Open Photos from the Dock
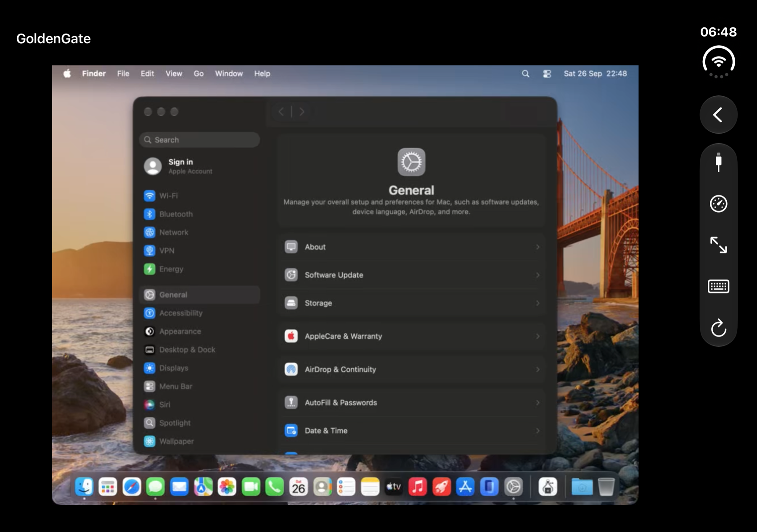This screenshot has width=757, height=532. [227, 487]
